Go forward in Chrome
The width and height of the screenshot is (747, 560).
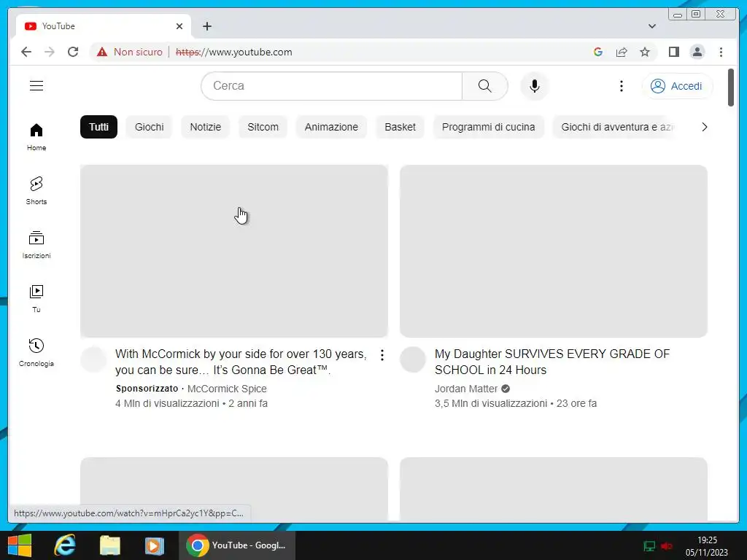point(50,52)
